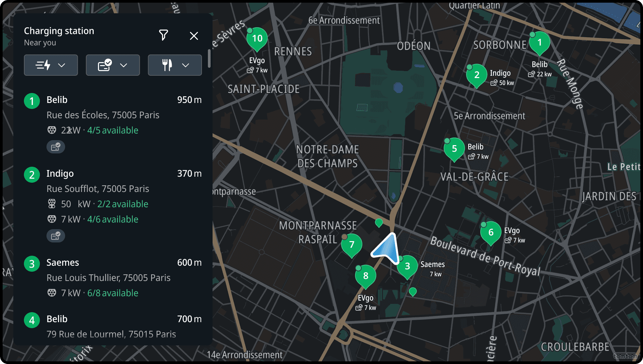The width and height of the screenshot is (643, 364).
Task: Click payment badge under Belib entry
Action: (x=56, y=147)
